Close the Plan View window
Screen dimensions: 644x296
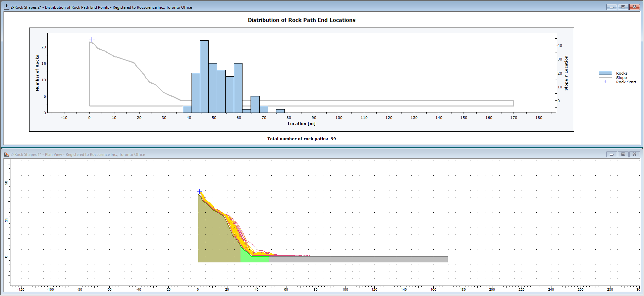634,154
